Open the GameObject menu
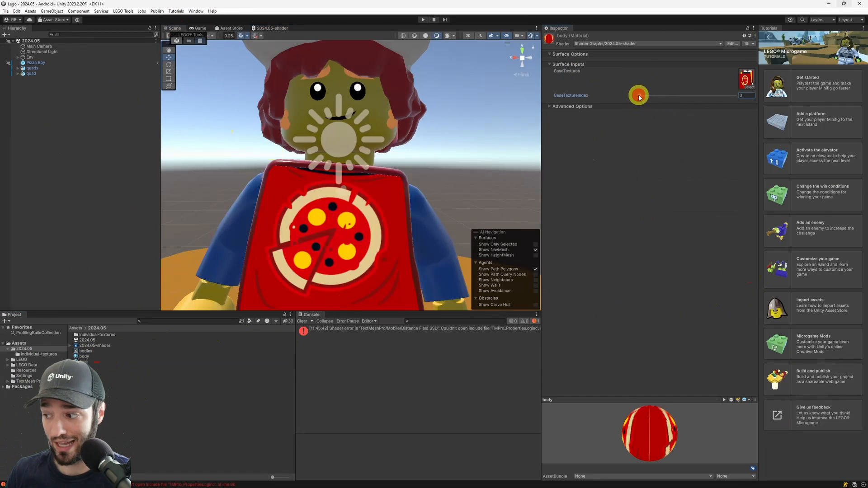 [x=51, y=11]
